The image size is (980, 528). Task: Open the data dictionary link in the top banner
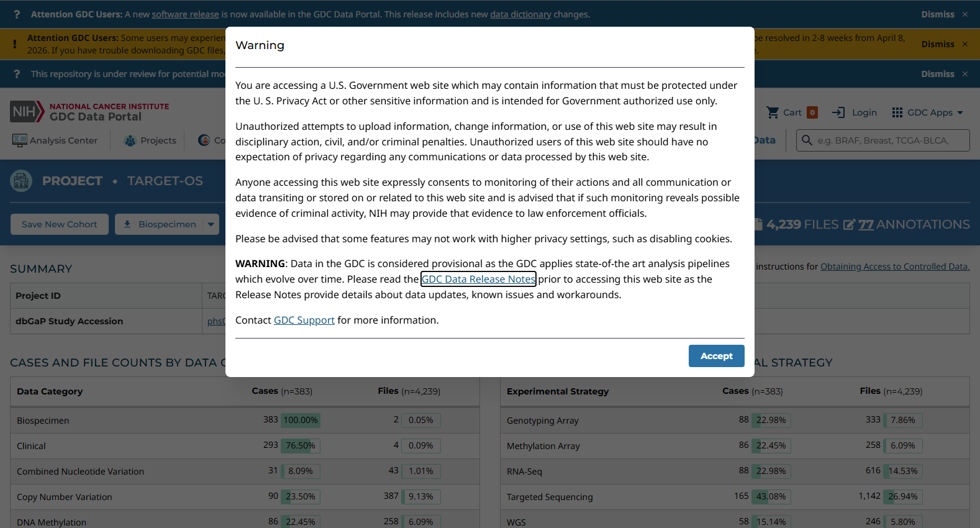pos(520,14)
